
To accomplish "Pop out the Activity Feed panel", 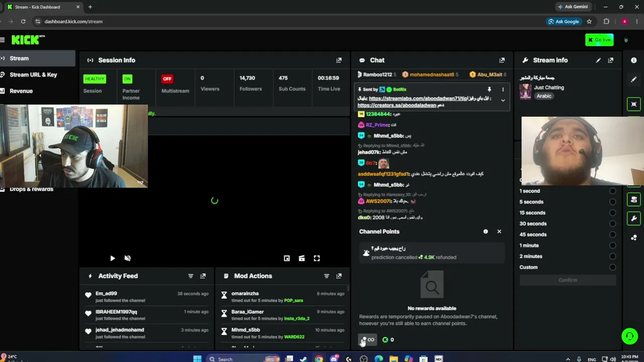I will [203, 276].
